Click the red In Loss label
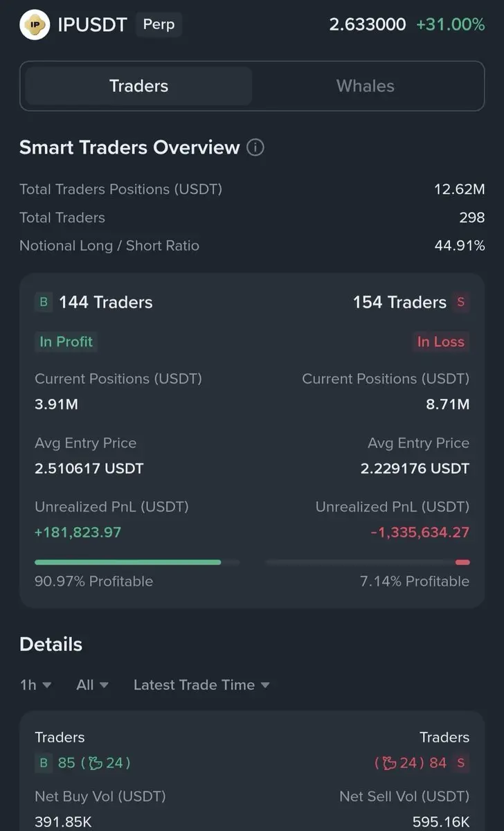Screen dimensions: 504x831 440,341
